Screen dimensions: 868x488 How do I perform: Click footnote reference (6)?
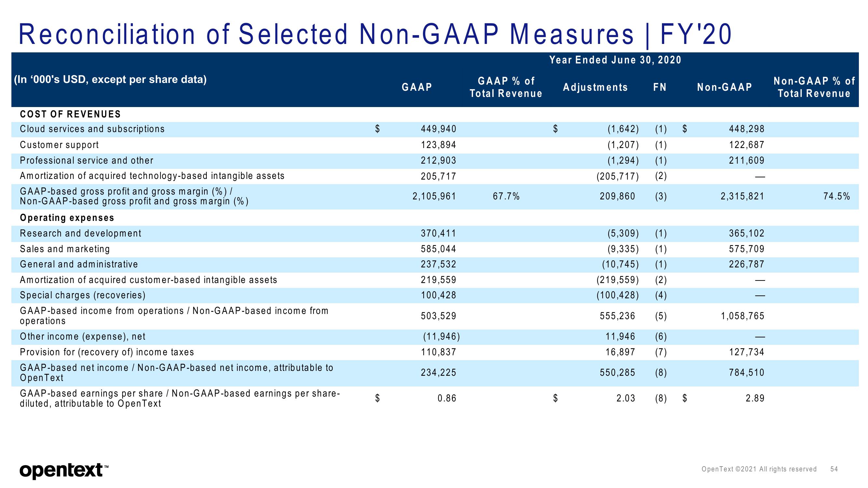(661, 336)
